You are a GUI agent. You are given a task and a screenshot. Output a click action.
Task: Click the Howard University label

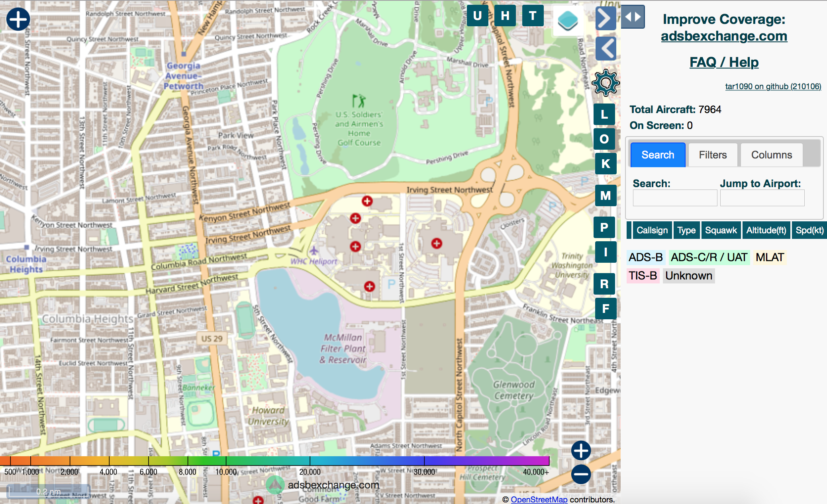point(268,416)
